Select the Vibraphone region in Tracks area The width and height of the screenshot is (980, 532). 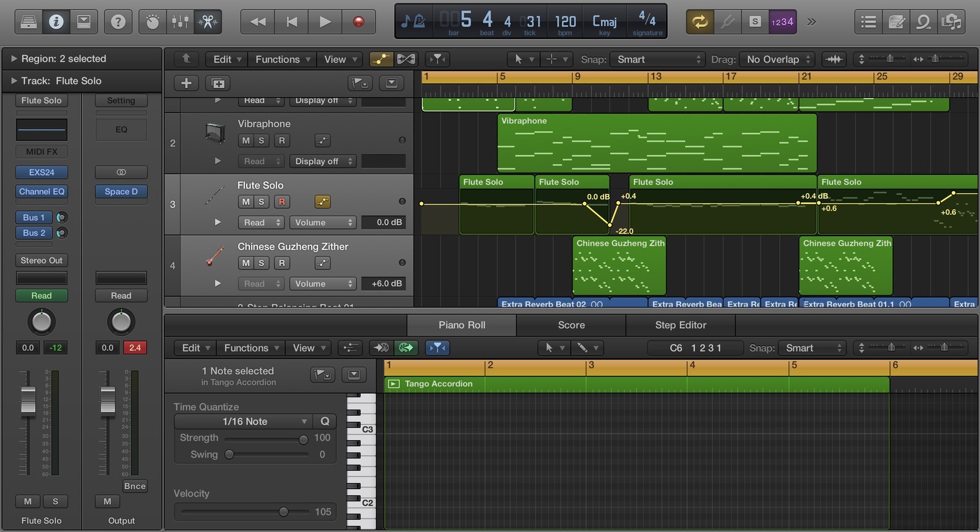point(657,143)
